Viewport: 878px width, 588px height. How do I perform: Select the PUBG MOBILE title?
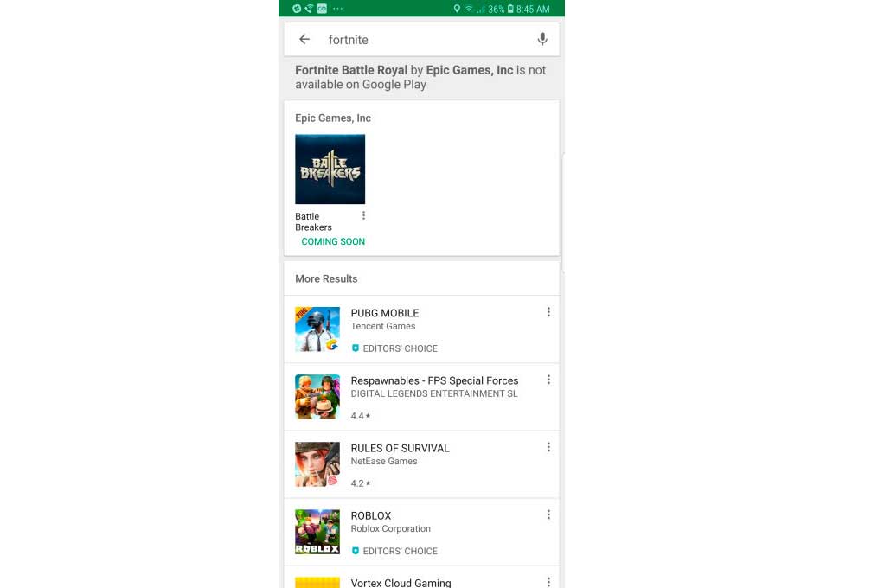point(385,313)
